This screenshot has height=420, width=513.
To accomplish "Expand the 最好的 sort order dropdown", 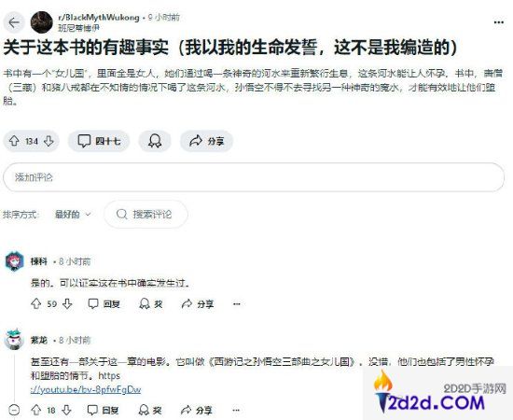I will (x=73, y=215).
